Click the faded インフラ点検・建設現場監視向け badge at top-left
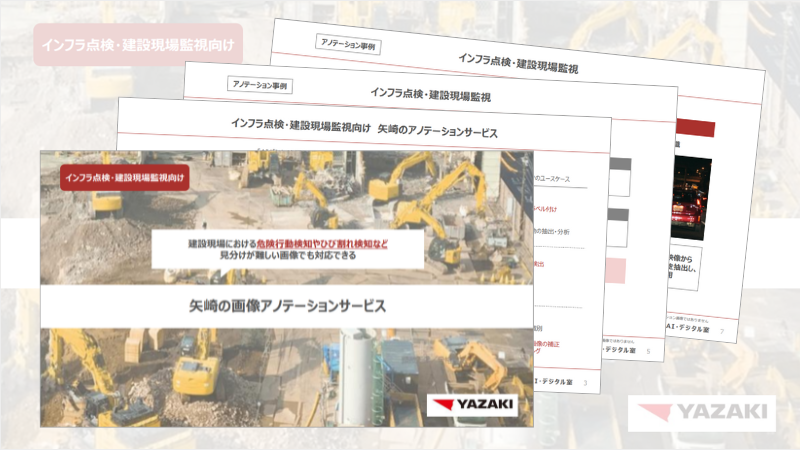 [138, 44]
